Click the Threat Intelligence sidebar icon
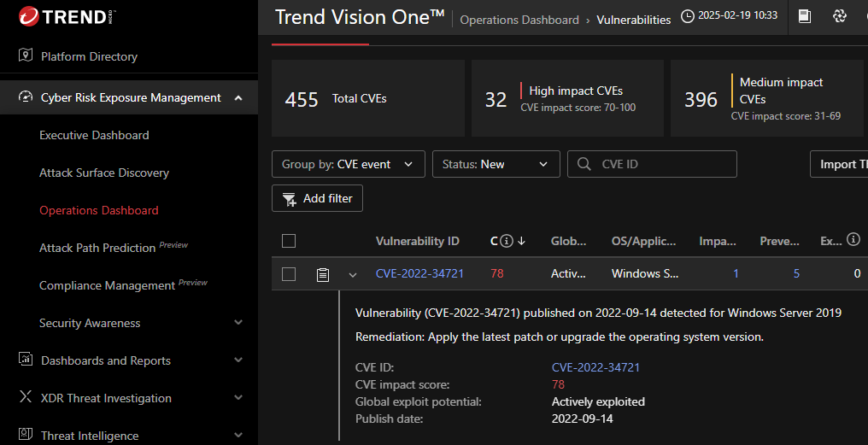This screenshot has height=445, width=868. 25,436
